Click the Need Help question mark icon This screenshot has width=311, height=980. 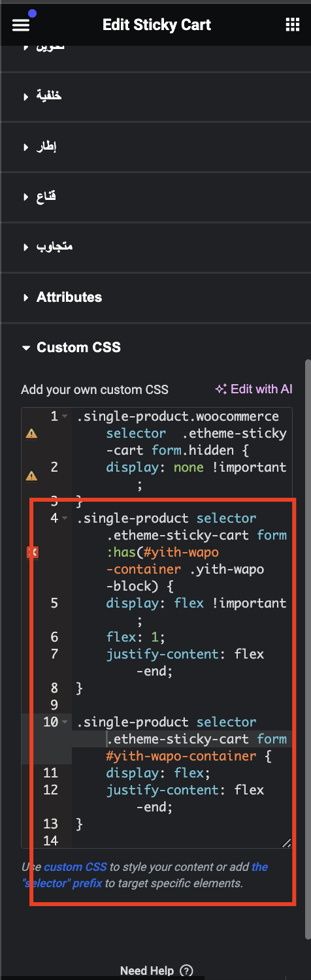(x=186, y=971)
